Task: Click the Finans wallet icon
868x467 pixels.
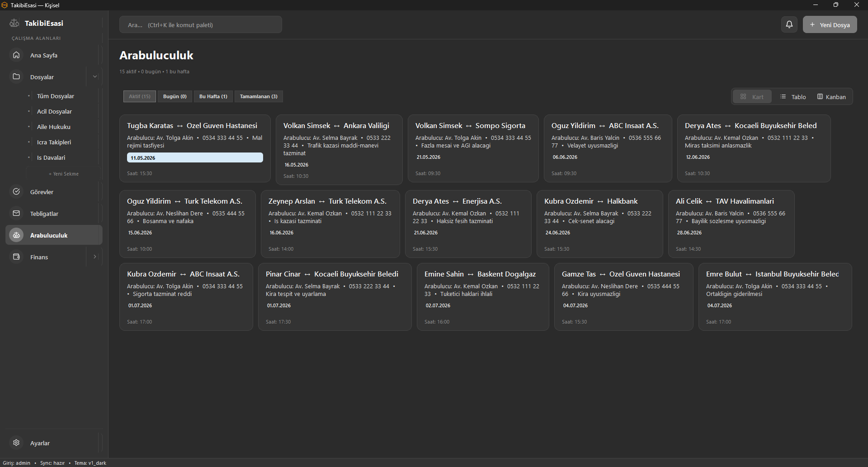Action: 16,257
